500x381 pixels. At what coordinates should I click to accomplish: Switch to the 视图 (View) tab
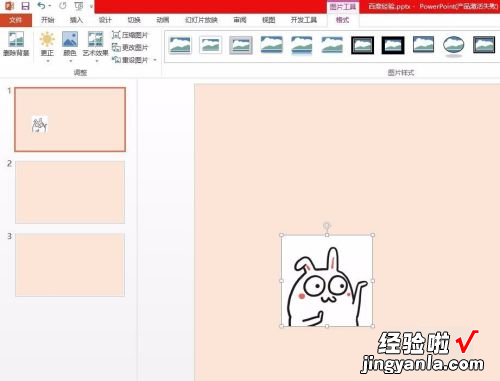point(269,20)
